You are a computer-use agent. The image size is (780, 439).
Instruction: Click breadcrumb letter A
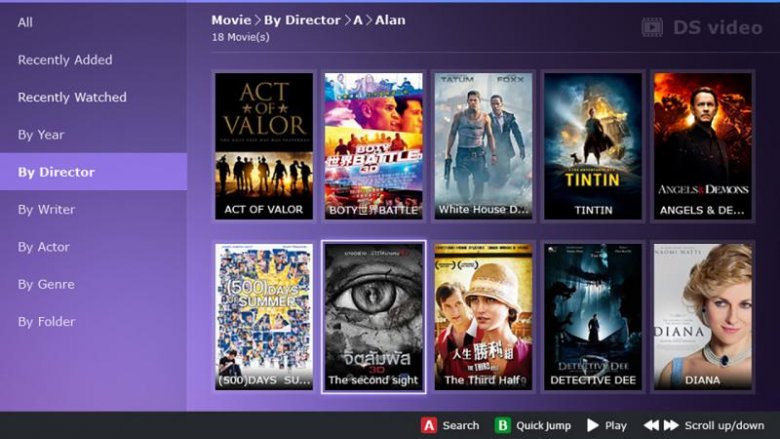(x=358, y=20)
